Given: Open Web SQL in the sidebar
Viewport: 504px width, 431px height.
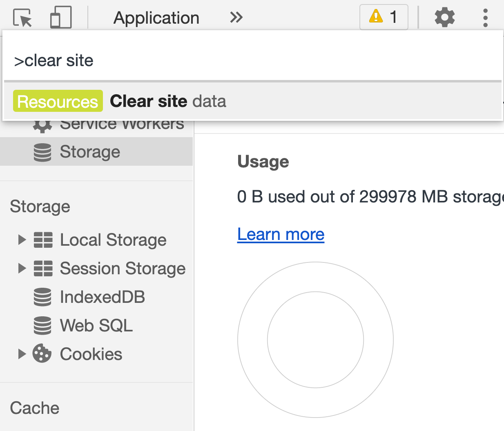Looking at the screenshot, I should pos(96,326).
